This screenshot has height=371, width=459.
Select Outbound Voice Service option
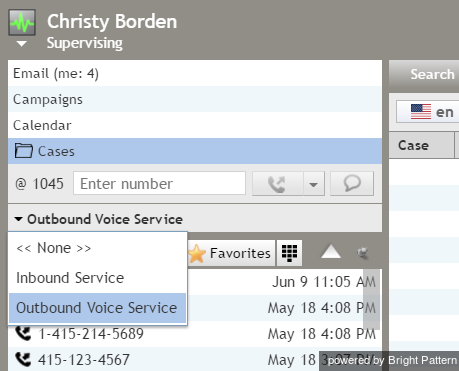point(97,308)
